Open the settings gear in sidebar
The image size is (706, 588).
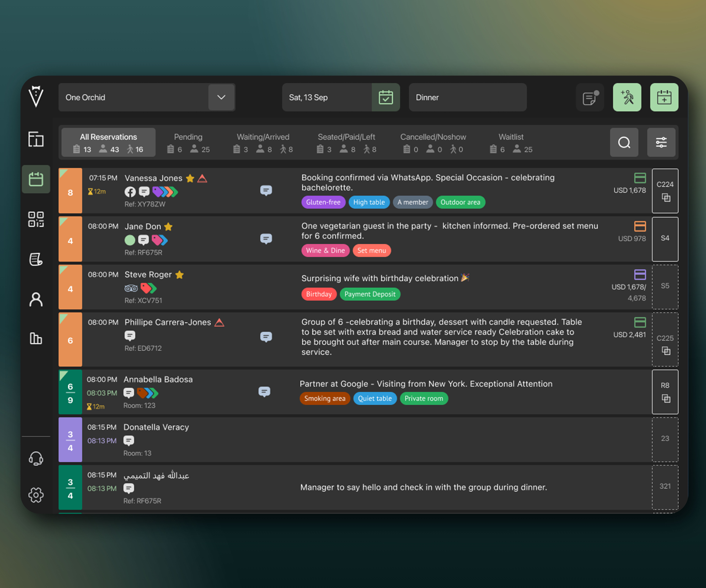[36, 495]
